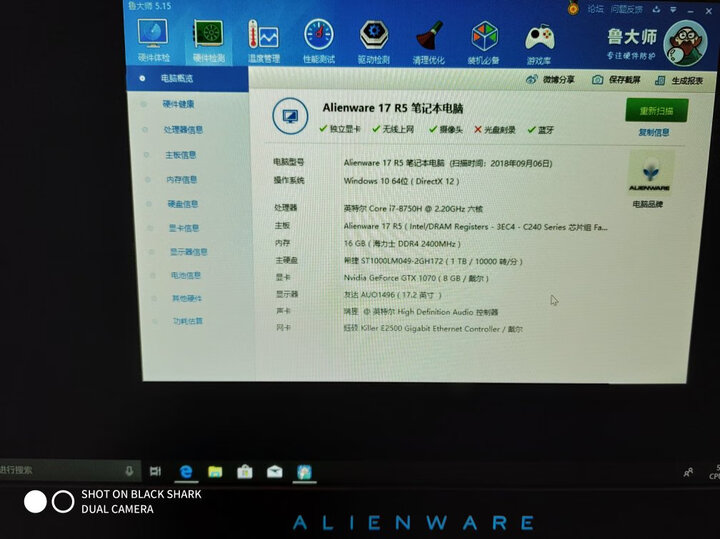Image resolution: width=720 pixels, height=539 pixels.
Task: Click the 微博分享 Weibo share icon
Action: 531,79
